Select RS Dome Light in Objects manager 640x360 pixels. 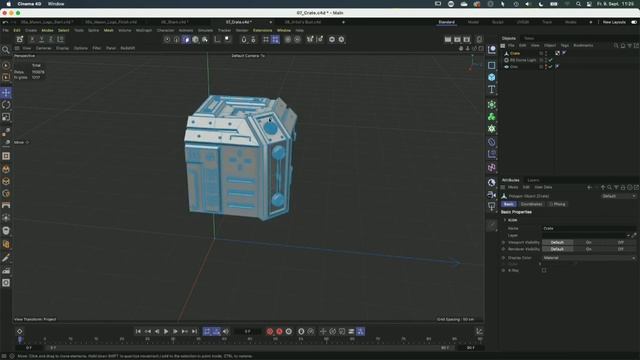pyautogui.click(x=523, y=60)
